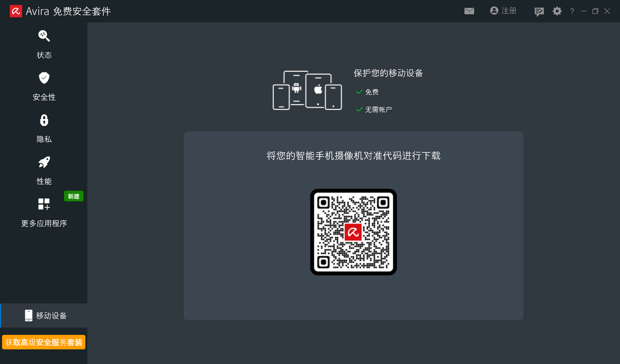Open the 状态 status magnifier icon
Screen dimensions: 620x364
[44, 36]
